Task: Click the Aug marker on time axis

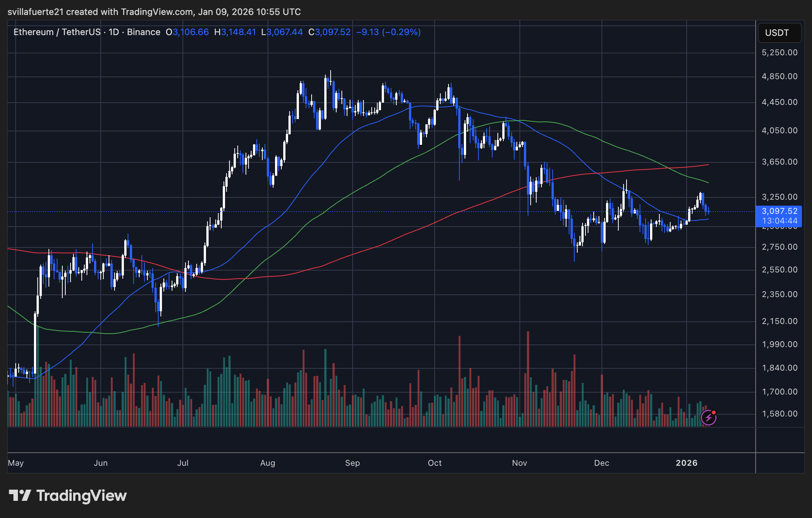Action: tap(268, 463)
